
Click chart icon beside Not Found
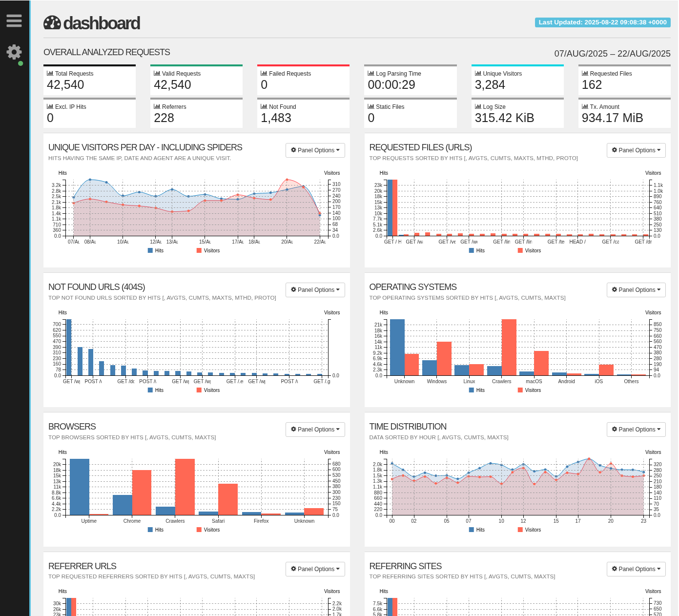(264, 106)
